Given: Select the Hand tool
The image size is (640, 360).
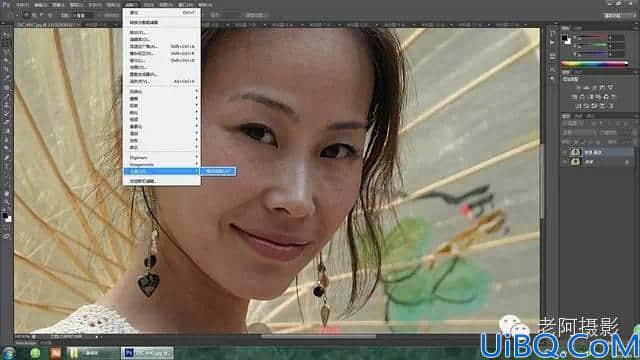Looking at the screenshot, I should pos(6,193).
